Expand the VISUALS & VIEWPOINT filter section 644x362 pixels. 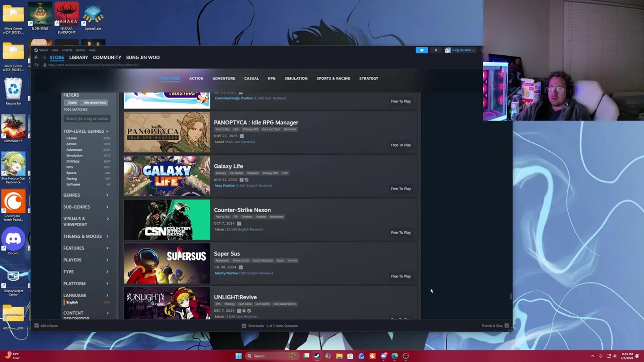click(x=86, y=221)
